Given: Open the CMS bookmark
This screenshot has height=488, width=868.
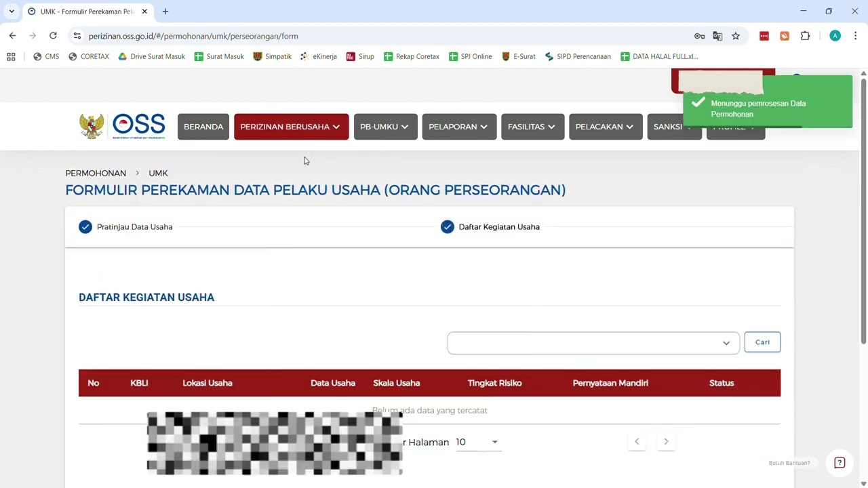Looking at the screenshot, I should [46, 56].
